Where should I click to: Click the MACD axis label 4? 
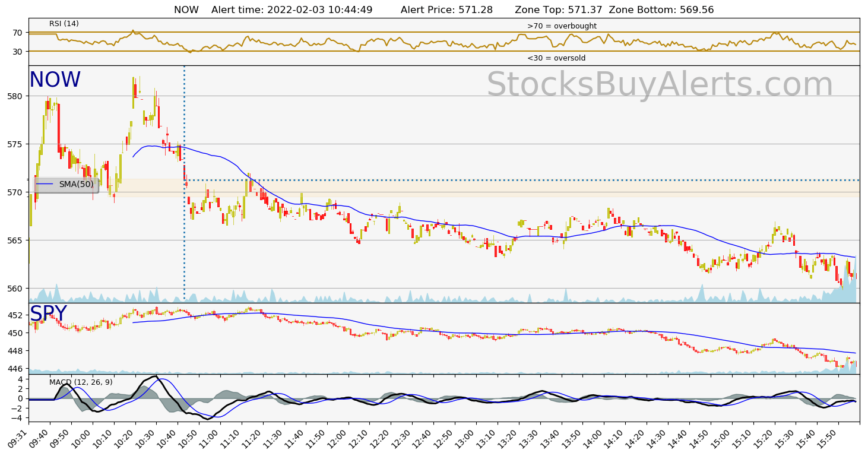(20, 379)
